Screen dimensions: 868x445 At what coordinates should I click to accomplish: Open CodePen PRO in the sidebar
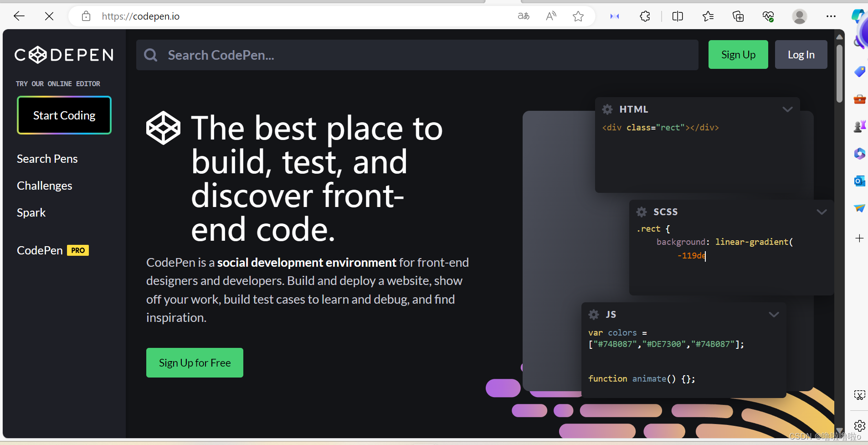53,250
